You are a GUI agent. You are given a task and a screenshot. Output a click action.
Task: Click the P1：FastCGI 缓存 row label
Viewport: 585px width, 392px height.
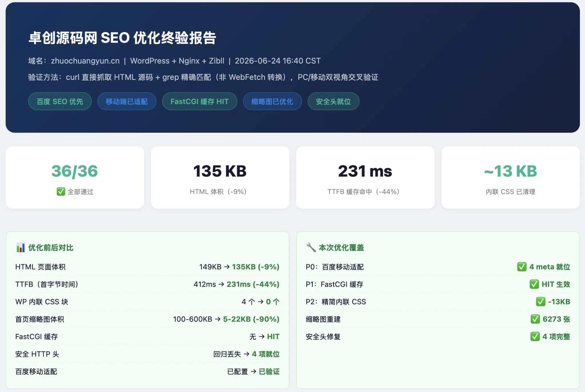click(334, 284)
